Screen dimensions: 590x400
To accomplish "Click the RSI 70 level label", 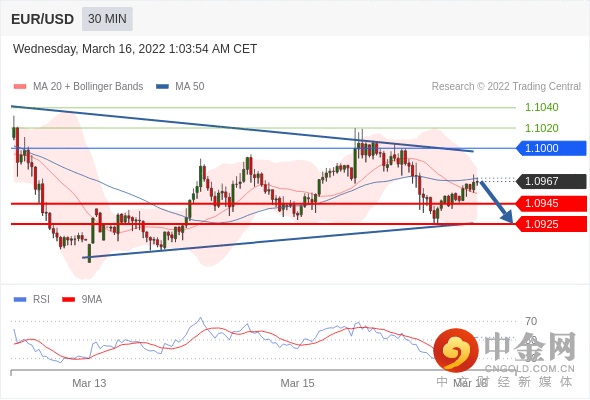I will (531, 321).
